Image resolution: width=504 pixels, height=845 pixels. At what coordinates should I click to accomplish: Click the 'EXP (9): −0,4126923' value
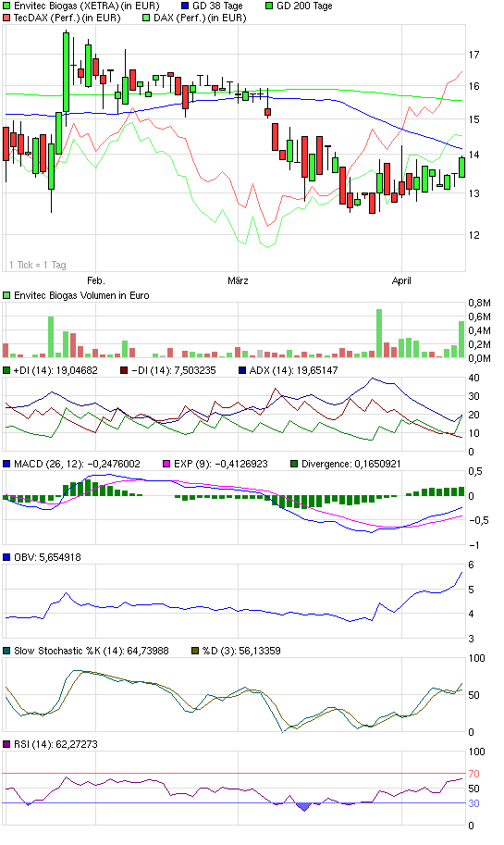pos(221,464)
